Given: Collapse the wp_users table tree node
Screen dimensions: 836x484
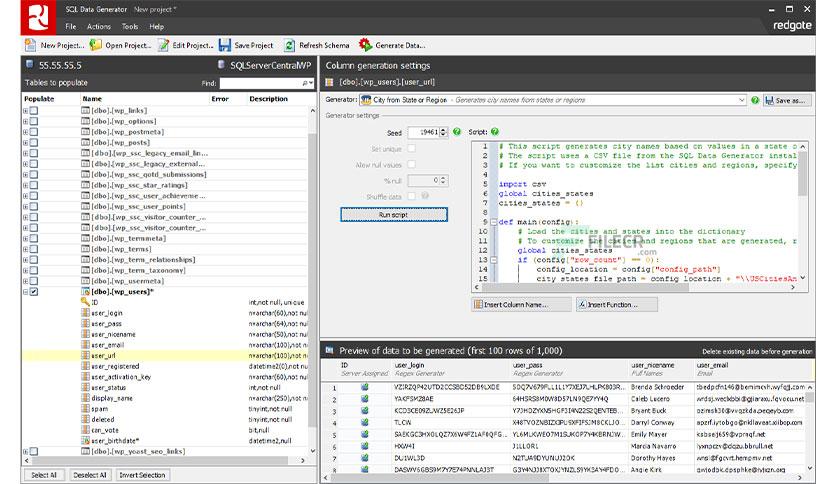Looking at the screenshot, I should [x=25, y=292].
